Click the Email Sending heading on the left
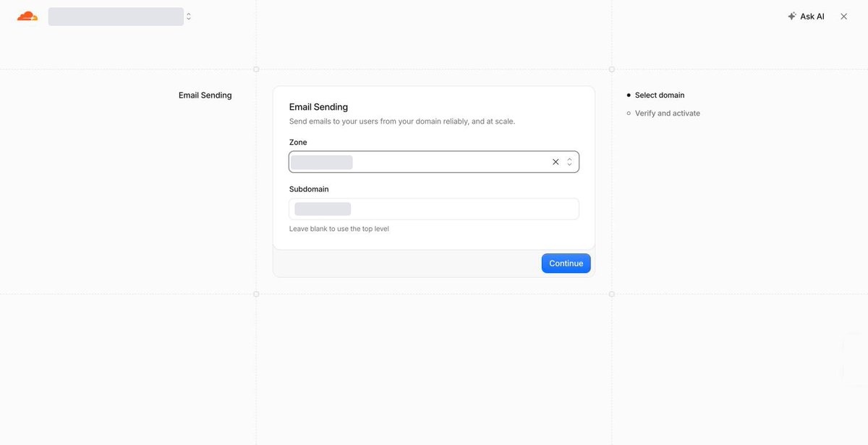This screenshot has width=868, height=445. click(205, 95)
